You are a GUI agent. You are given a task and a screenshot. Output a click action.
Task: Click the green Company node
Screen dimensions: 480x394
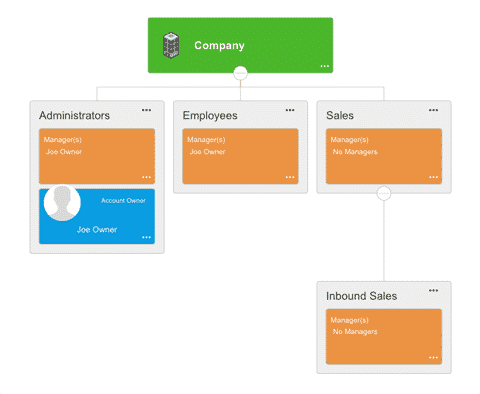240,45
